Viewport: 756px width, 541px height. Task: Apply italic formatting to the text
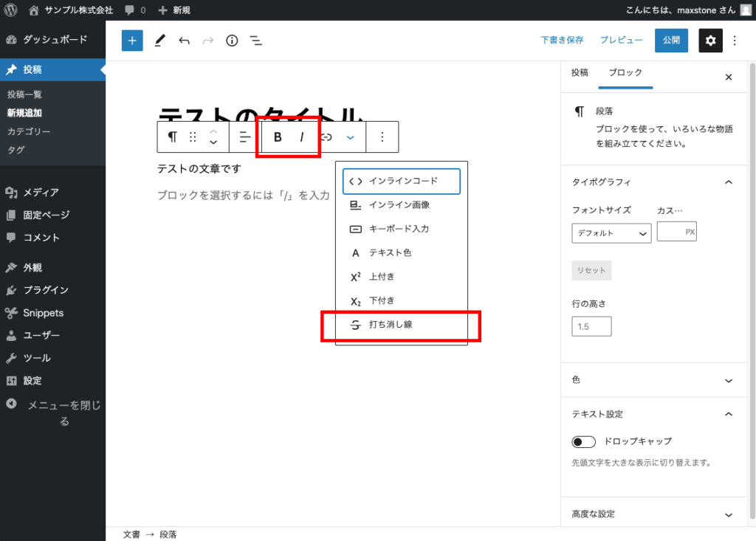click(302, 137)
